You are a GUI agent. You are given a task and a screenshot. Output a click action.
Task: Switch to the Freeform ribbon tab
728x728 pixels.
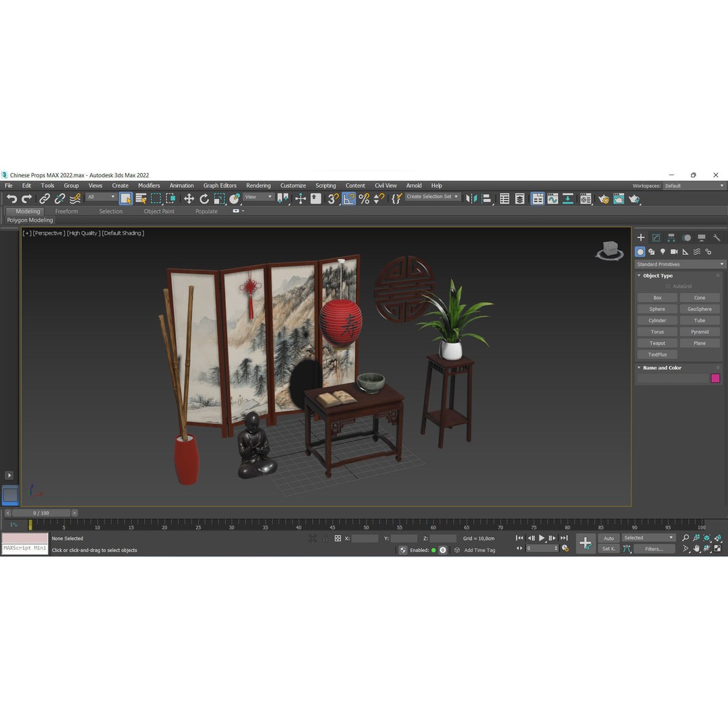pyautogui.click(x=66, y=211)
